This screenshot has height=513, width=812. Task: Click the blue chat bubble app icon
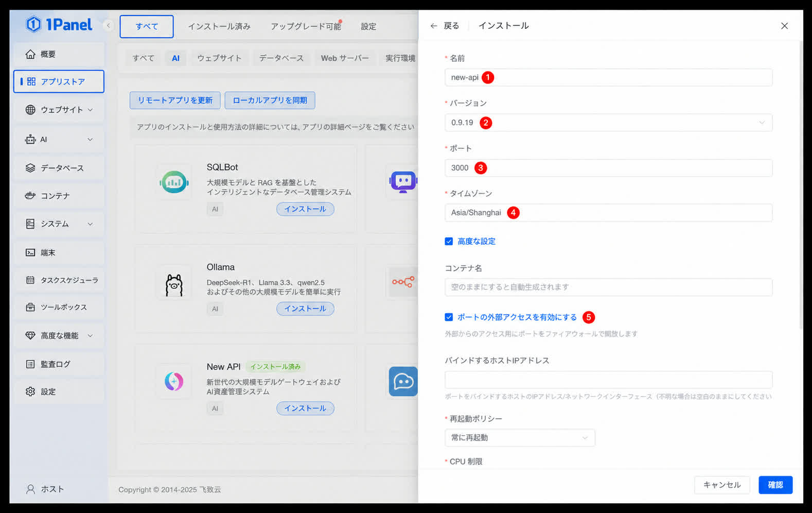coord(403,381)
